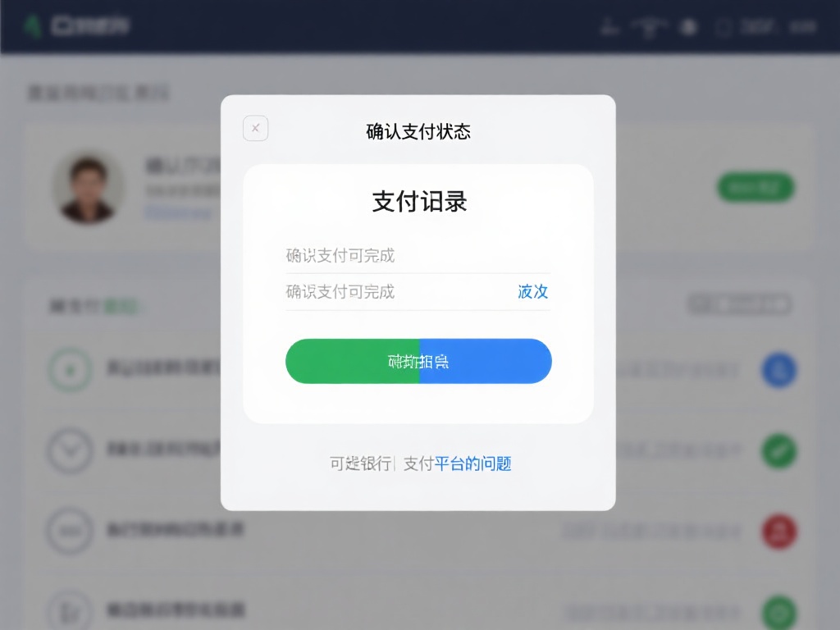Click the green checkmark circle icon
Image resolution: width=840 pixels, height=630 pixels.
[779, 451]
